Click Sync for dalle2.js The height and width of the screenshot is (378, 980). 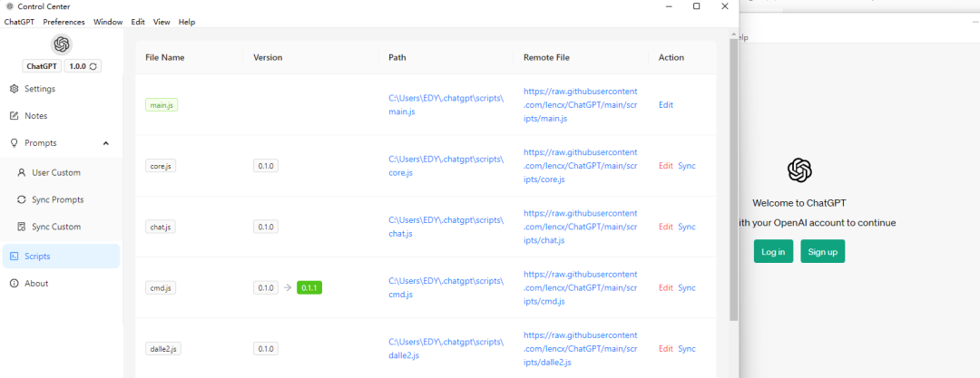coord(687,349)
